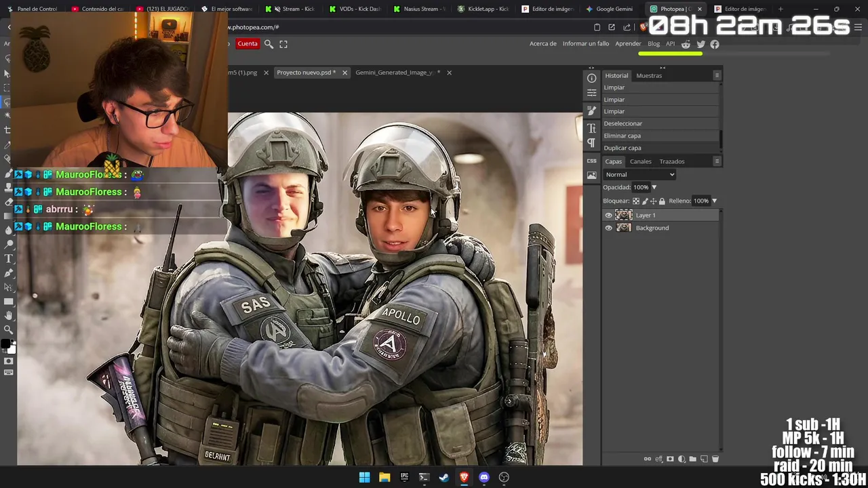Image resolution: width=868 pixels, height=488 pixels.
Task: Select the Blur drop tool
Action: (x=9, y=230)
